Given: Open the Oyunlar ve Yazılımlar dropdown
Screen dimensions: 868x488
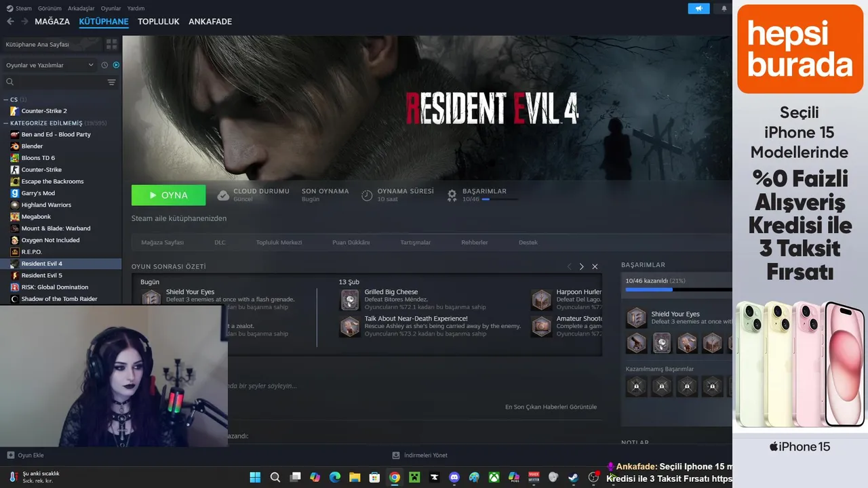Looking at the screenshot, I should tap(50, 65).
